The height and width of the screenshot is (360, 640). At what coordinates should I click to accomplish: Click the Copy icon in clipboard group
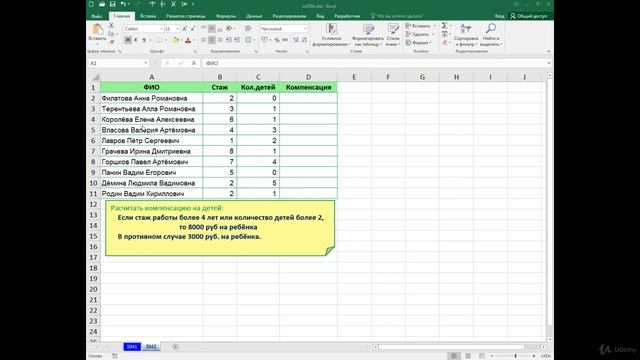[x=111, y=34]
